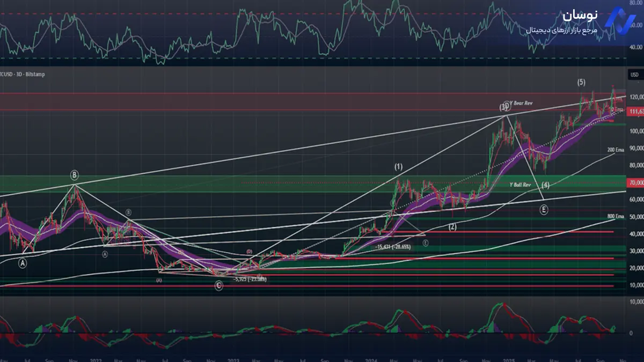Click the red 70,000 price level tag
The width and height of the screenshot is (644, 362).
coord(636,183)
